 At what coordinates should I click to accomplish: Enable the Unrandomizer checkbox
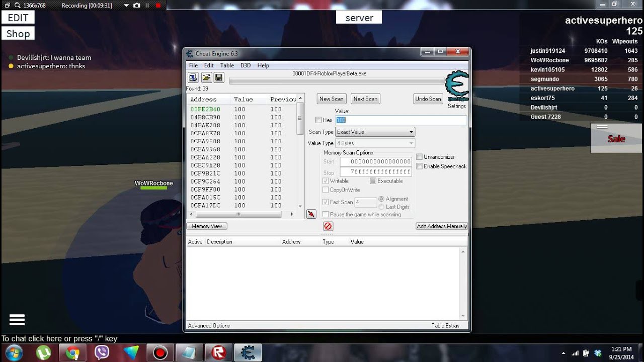[419, 157]
